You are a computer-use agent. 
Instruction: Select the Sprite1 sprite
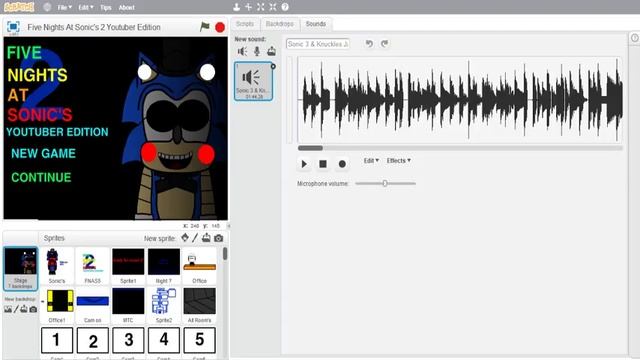tap(128, 266)
